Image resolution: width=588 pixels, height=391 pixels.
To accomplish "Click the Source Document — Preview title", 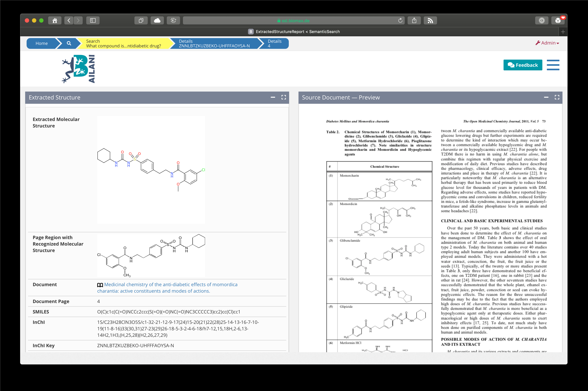I will [341, 97].
